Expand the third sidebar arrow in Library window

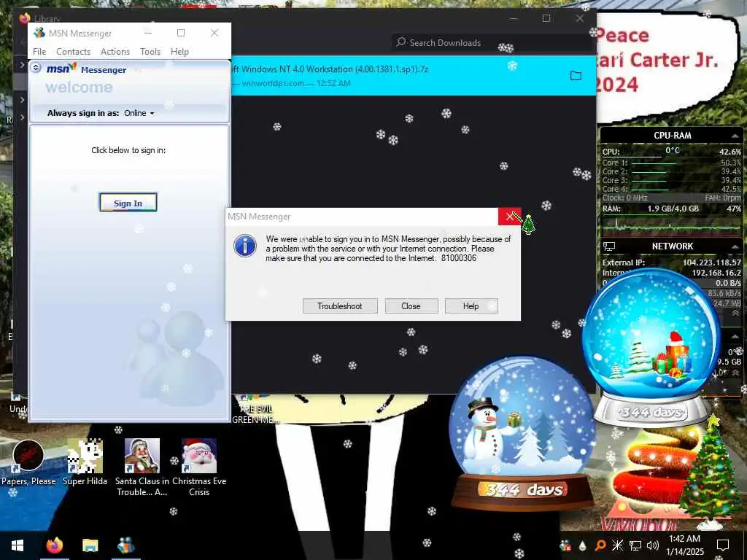click(x=22, y=117)
